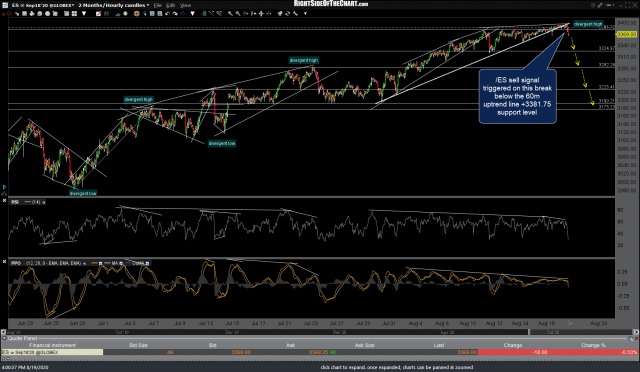Toggle the OsMA checkbox in PPO panel

click(x=147, y=263)
